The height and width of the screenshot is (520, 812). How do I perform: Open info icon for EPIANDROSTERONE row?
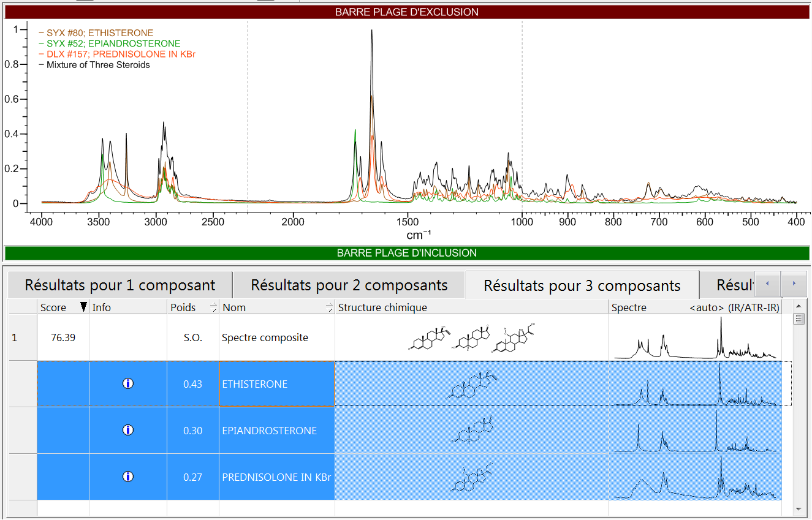(127, 431)
